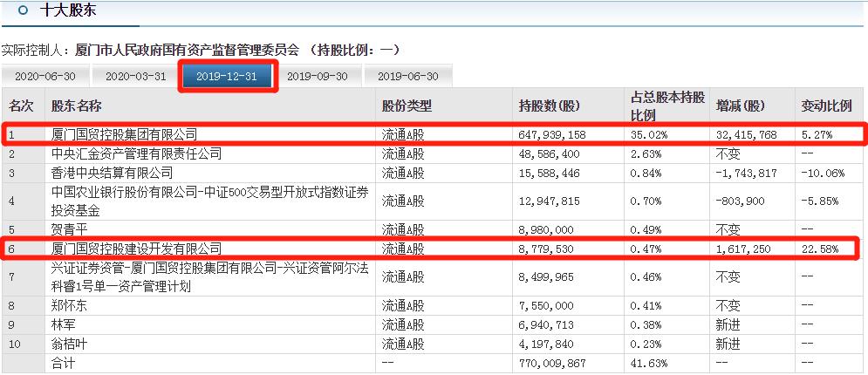Image resolution: width=868 pixels, height=375 pixels.
Task: Click holding value 647,939,158
Action: pos(552,134)
